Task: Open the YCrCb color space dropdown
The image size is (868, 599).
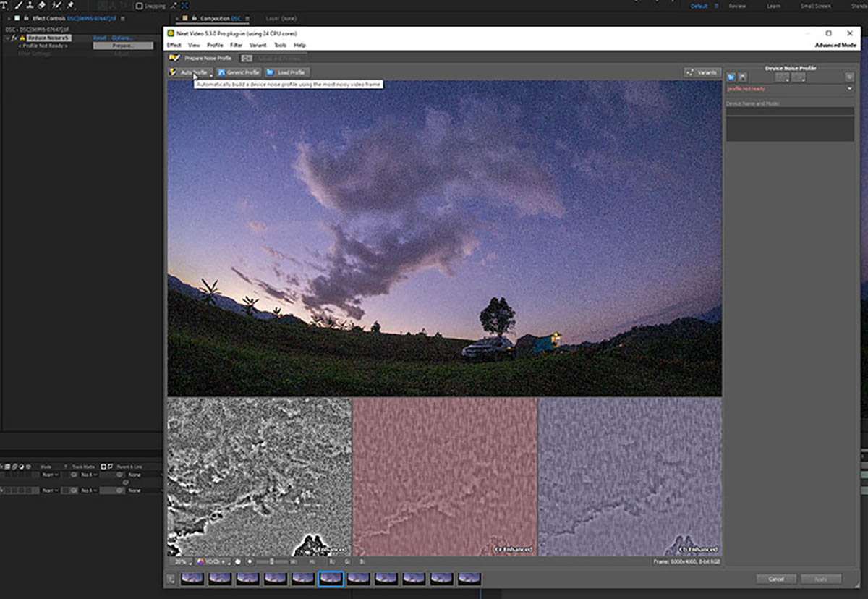Action: (x=211, y=561)
